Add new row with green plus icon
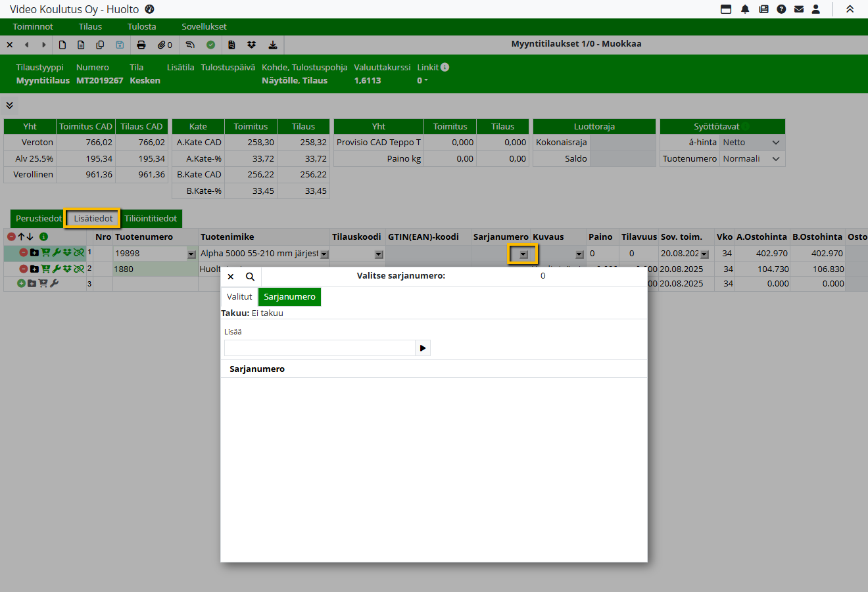 click(21, 284)
